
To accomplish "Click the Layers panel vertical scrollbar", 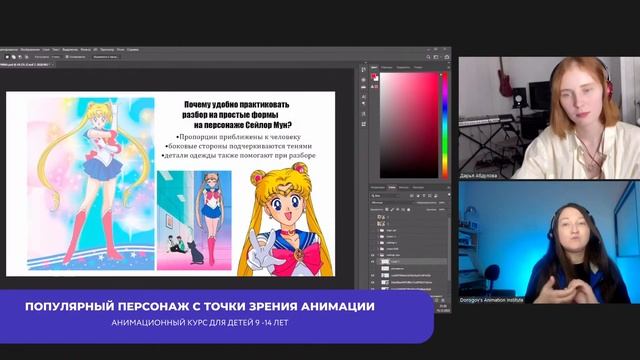I will click(x=449, y=249).
